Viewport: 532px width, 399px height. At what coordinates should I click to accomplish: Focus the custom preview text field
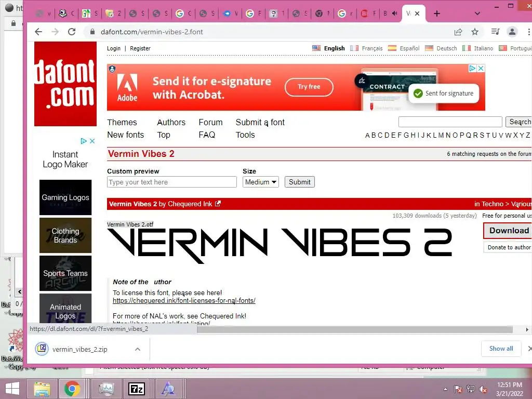pyautogui.click(x=172, y=182)
